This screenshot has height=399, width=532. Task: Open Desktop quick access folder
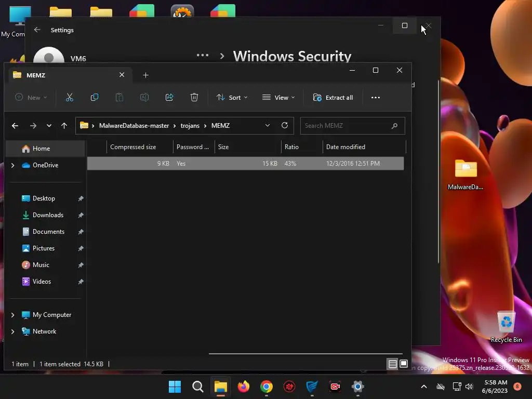click(x=44, y=198)
